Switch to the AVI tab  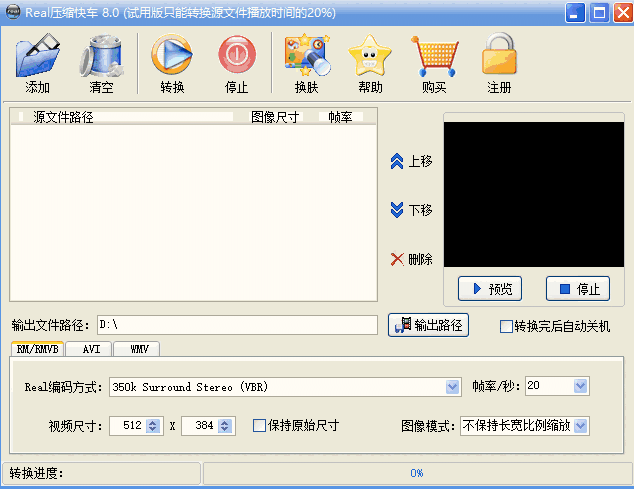89,349
